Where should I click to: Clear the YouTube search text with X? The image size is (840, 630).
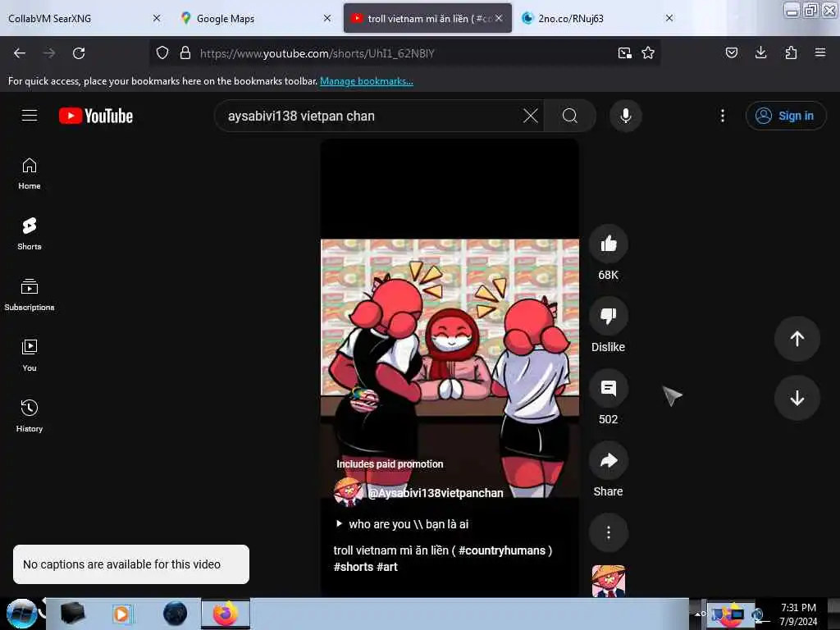(531, 116)
